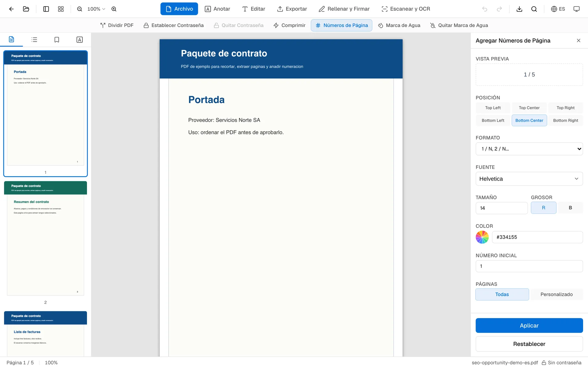This screenshot has width=588, height=368.
Task: Click the Aplicar button
Action: (x=529, y=325)
